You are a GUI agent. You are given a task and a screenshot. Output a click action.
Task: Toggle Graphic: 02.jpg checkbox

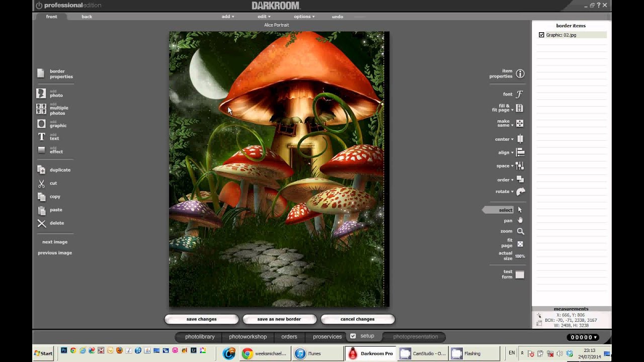(541, 35)
